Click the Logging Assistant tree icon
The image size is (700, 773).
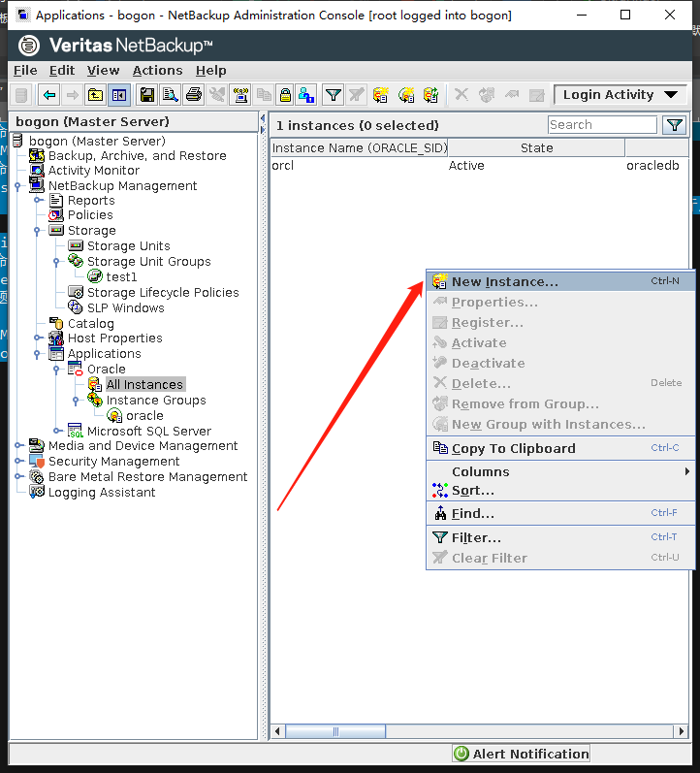[37, 492]
